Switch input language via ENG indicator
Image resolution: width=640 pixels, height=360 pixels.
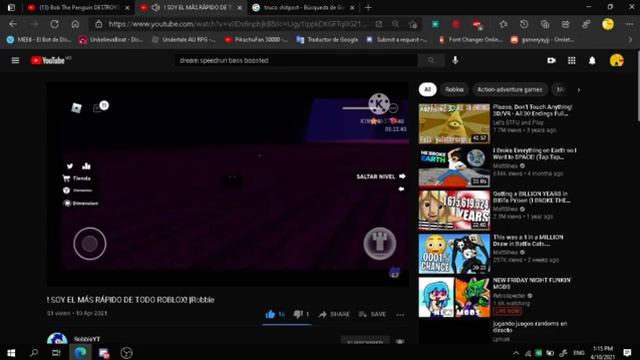(579, 353)
